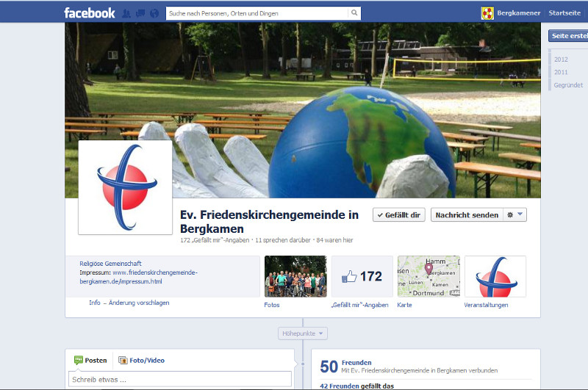Click the page title 'Ev. Friedenskirchengemeinde in Bergkamen'
Screen dimensions: 588x390
269,221
